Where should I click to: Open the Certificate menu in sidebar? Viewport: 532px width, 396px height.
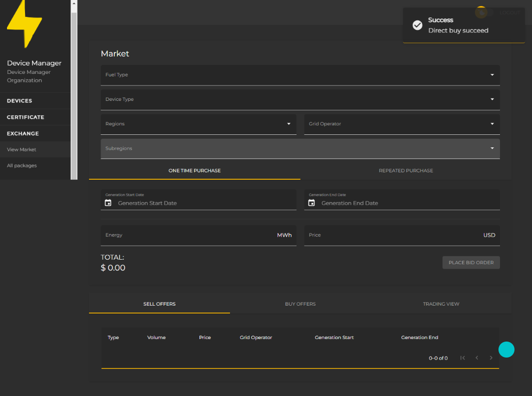coord(35,117)
